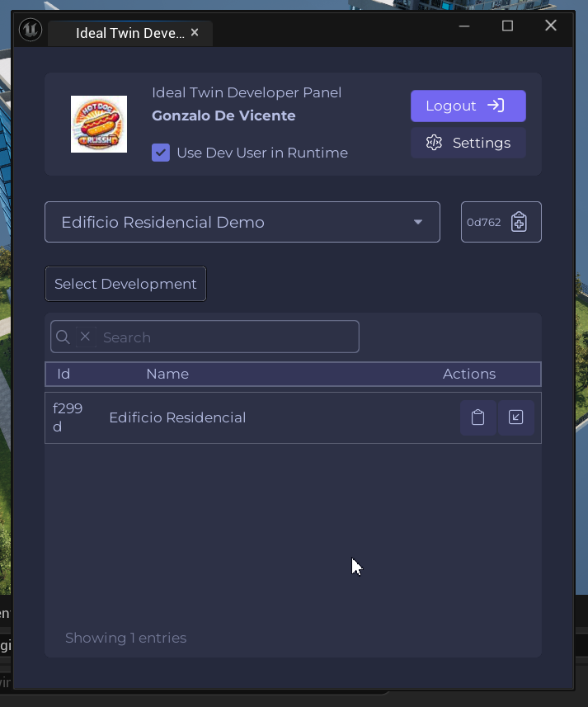Minimize the developer panel window
This screenshot has width=588, height=707.
pyautogui.click(x=465, y=26)
